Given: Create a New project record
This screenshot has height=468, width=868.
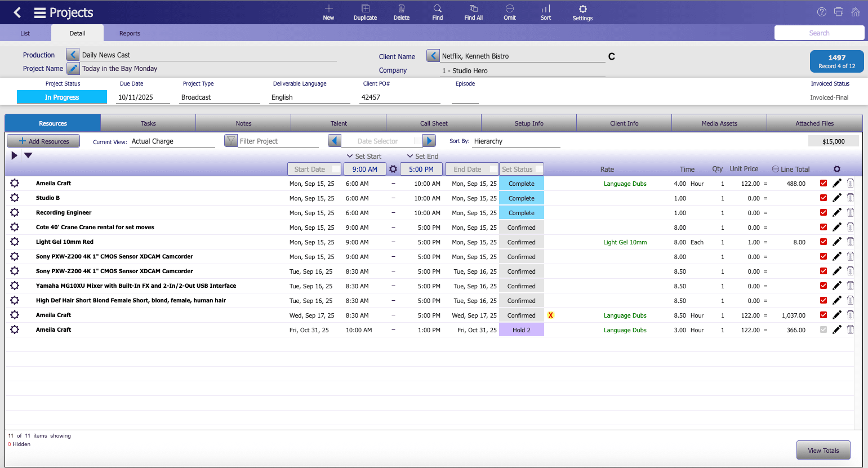Looking at the screenshot, I should (328, 12).
